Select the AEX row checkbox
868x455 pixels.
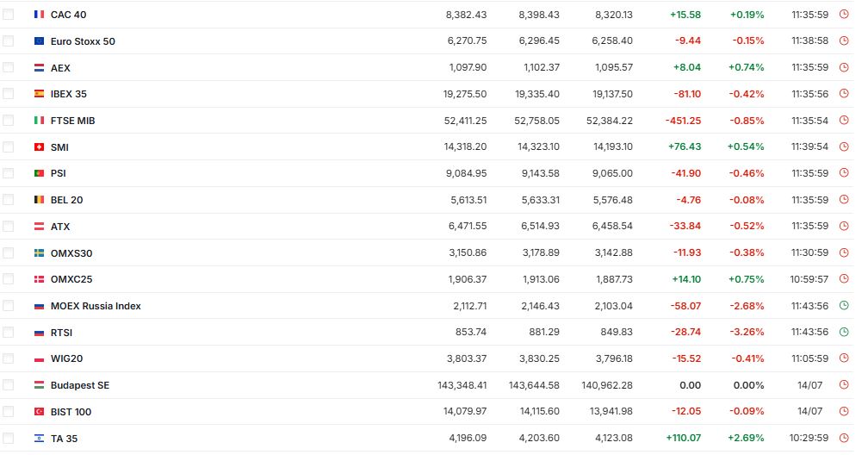pos(9,67)
